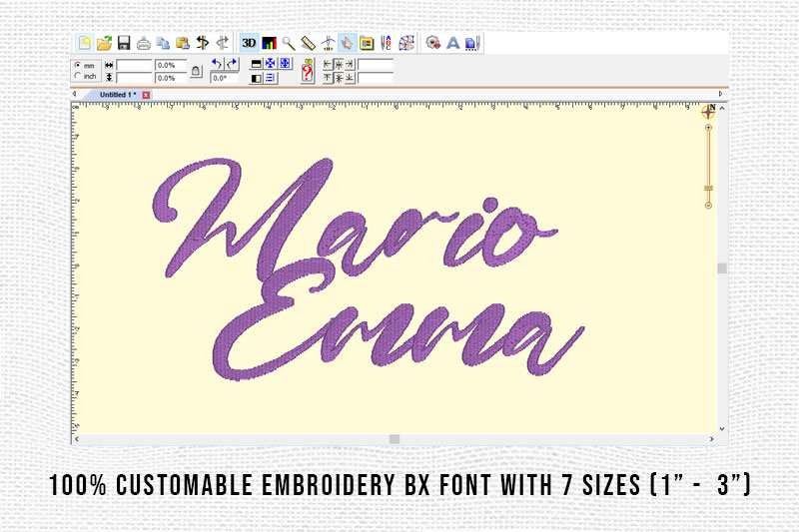Toggle 3D stitch view
Screen dimensions: 799x532
(x=249, y=43)
